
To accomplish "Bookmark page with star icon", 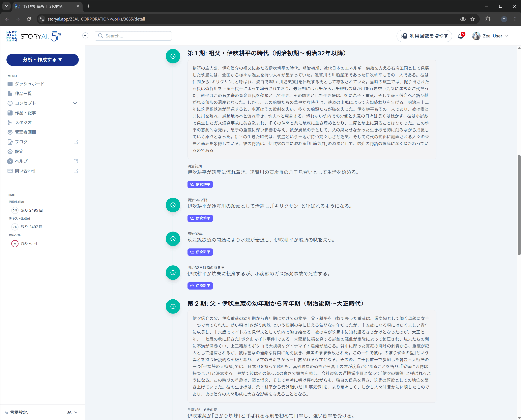I will click(x=473, y=19).
